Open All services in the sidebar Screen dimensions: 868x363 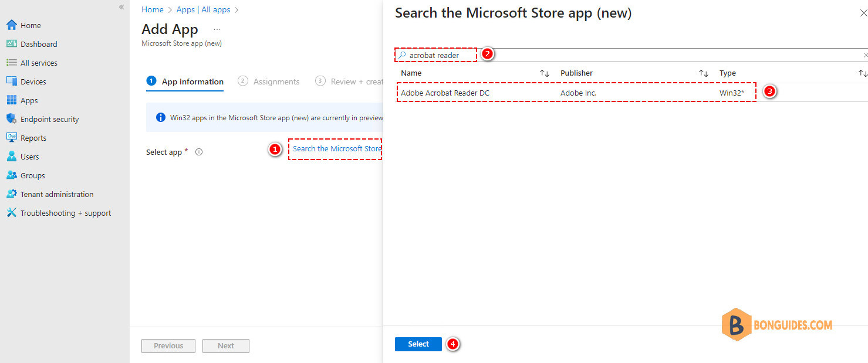click(39, 63)
